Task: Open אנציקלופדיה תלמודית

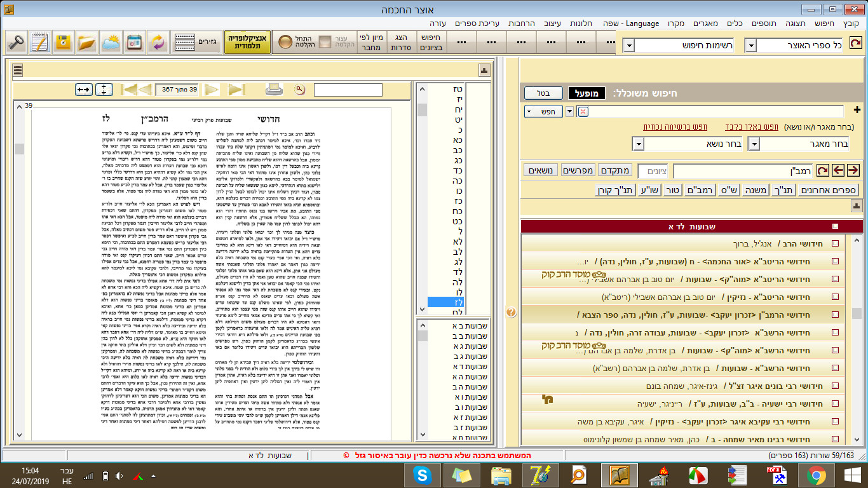Action: coord(248,43)
